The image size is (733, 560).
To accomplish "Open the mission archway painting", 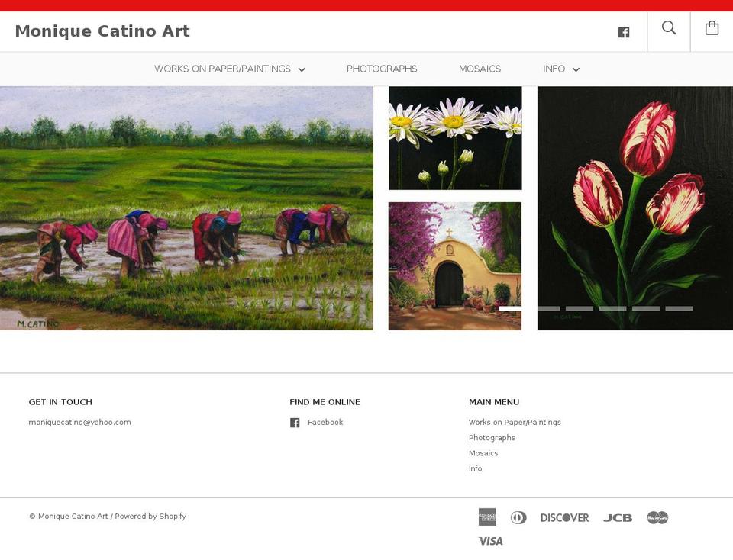I will click(x=455, y=266).
